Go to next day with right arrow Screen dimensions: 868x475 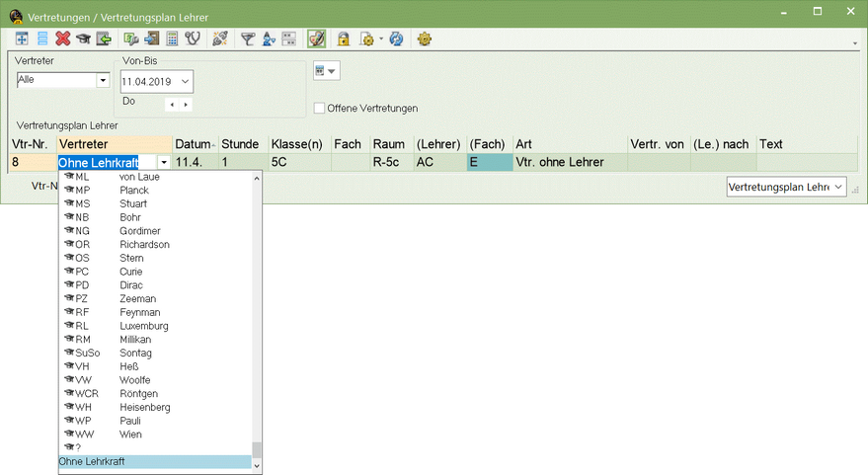coord(186,104)
